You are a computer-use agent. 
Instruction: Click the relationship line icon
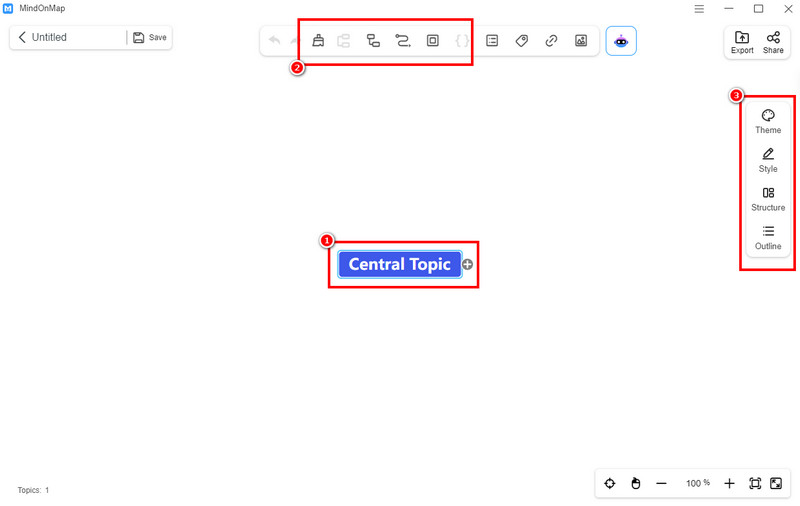[x=403, y=40]
